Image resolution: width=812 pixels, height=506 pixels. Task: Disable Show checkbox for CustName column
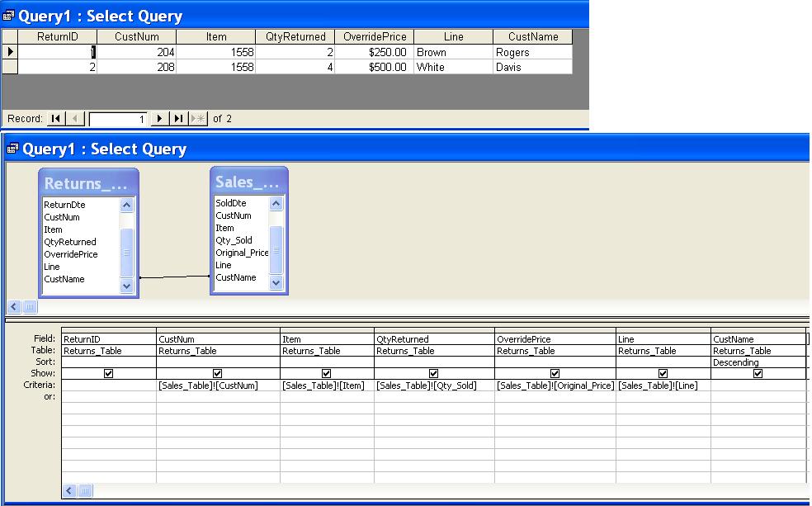[x=758, y=373]
